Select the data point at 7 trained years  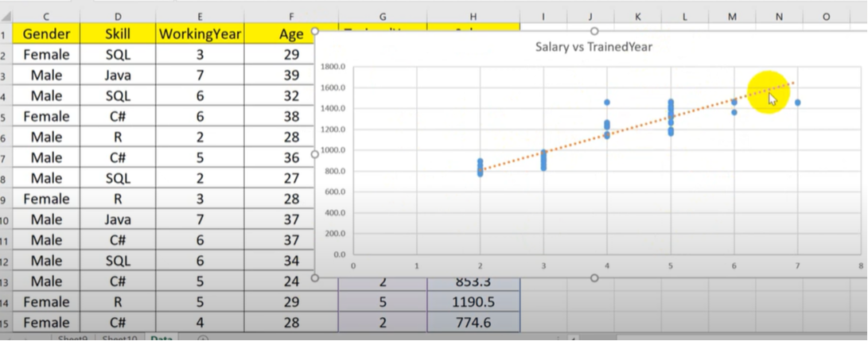pos(797,103)
